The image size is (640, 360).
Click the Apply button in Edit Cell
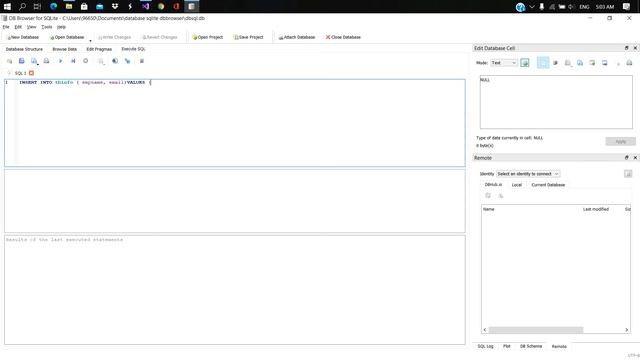[x=620, y=142]
